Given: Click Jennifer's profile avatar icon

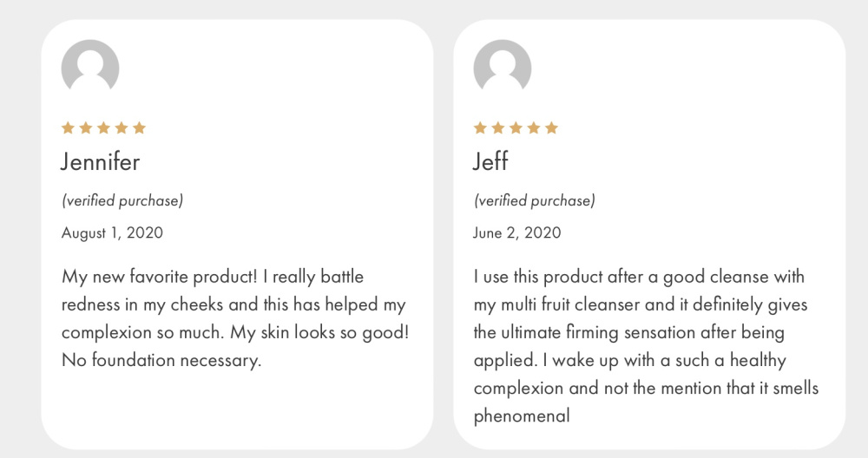Looking at the screenshot, I should pyautogui.click(x=90, y=65).
